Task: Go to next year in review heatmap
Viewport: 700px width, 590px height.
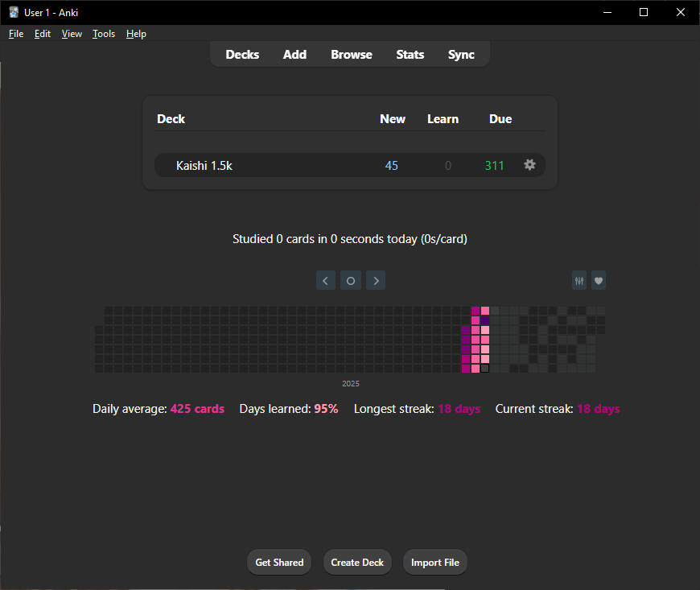Action: pos(376,280)
